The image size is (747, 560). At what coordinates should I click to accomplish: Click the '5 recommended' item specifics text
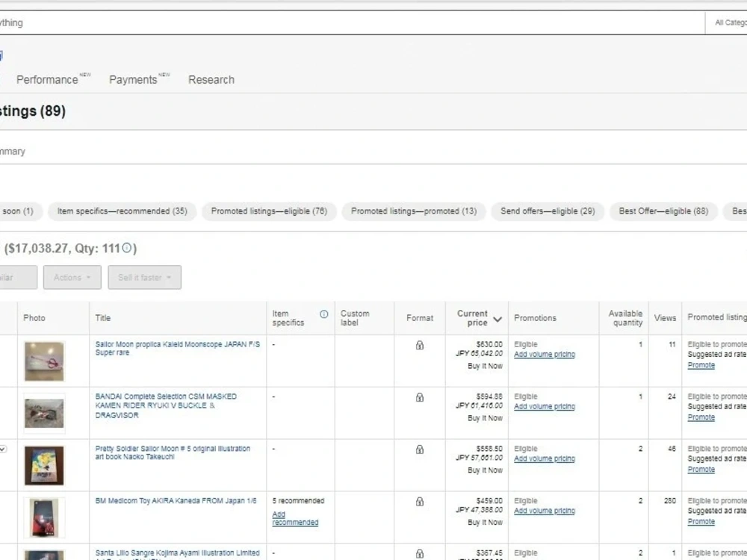(x=298, y=500)
